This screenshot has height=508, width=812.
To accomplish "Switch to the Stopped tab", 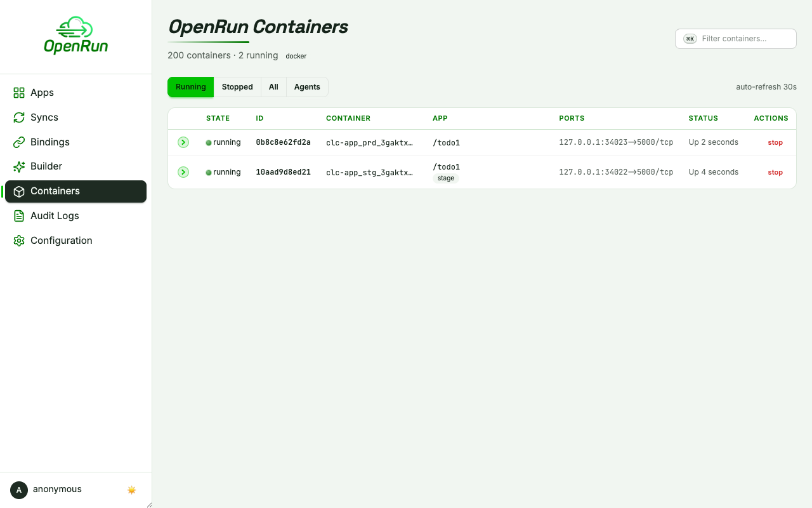I will [237, 87].
